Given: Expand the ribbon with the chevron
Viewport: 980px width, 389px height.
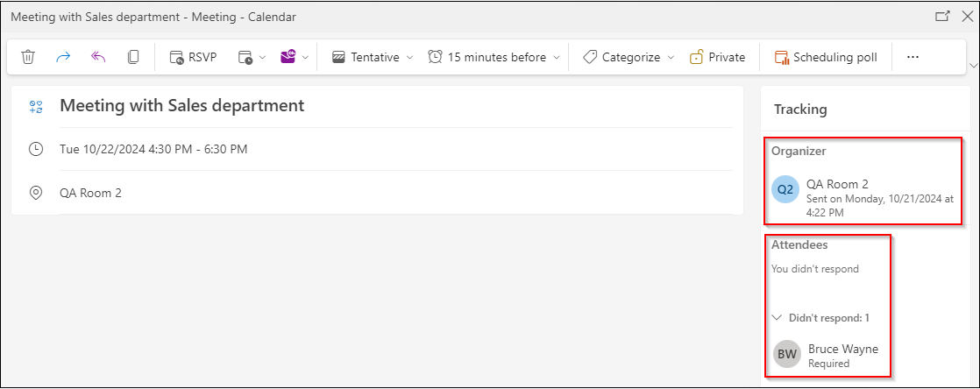Looking at the screenshot, I should pyautogui.click(x=972, y=65).
